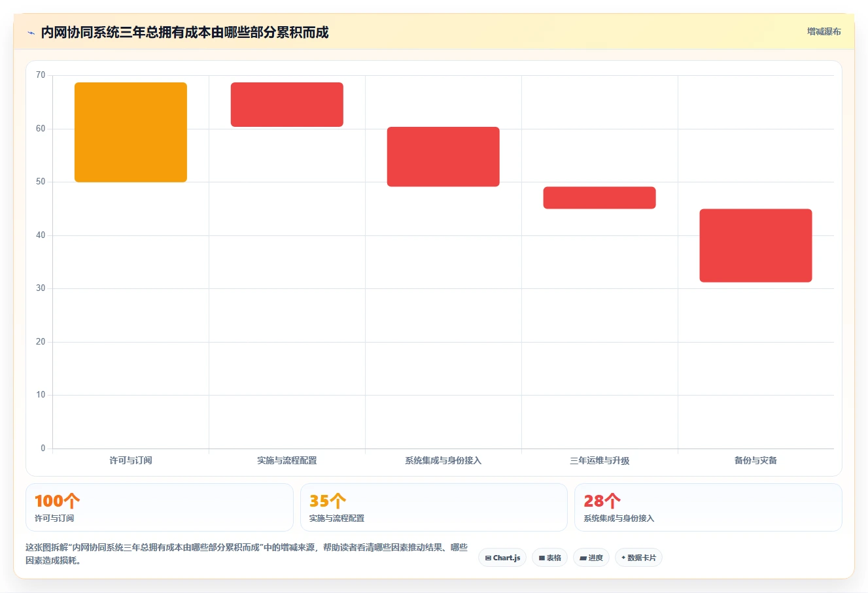Click the 数据卡片 tag chip
The width and height of the screenshot is (868, 593).
pos(638,558)
